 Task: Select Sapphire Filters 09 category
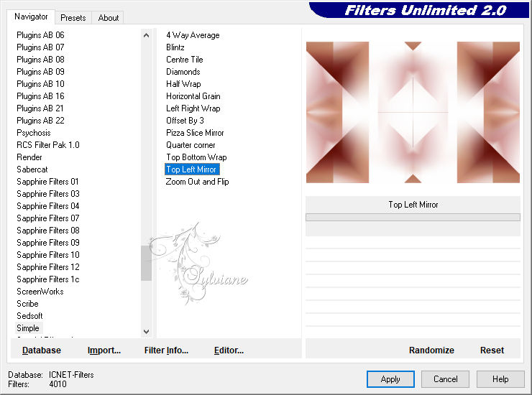click(x=48, y=243)
